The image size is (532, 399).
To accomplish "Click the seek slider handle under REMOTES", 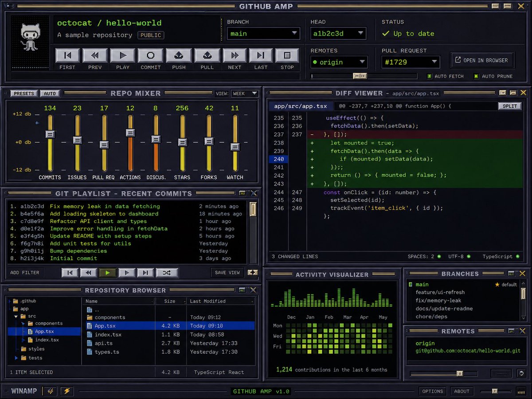I will (x=360, y=76).
